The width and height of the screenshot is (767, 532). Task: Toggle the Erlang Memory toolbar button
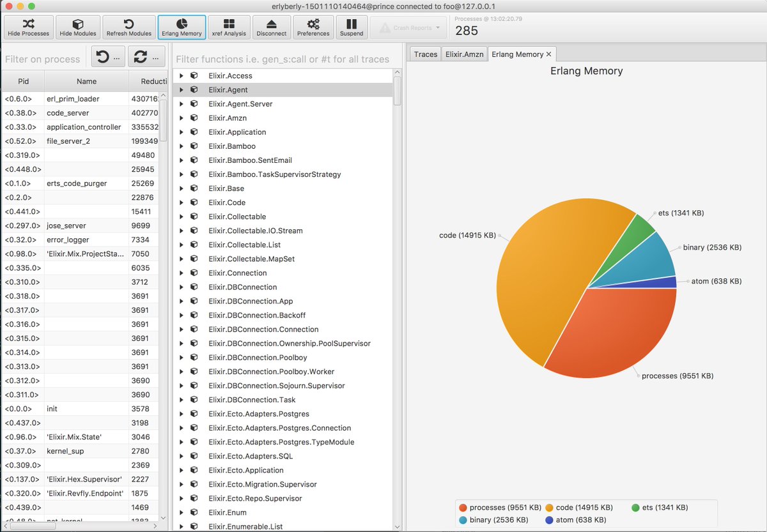[x=182, y=27]
